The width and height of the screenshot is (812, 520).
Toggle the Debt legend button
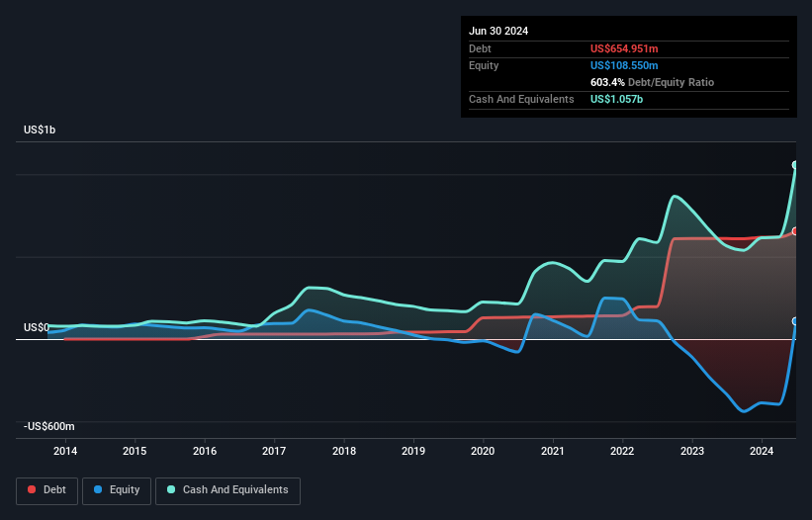point(47,490)
